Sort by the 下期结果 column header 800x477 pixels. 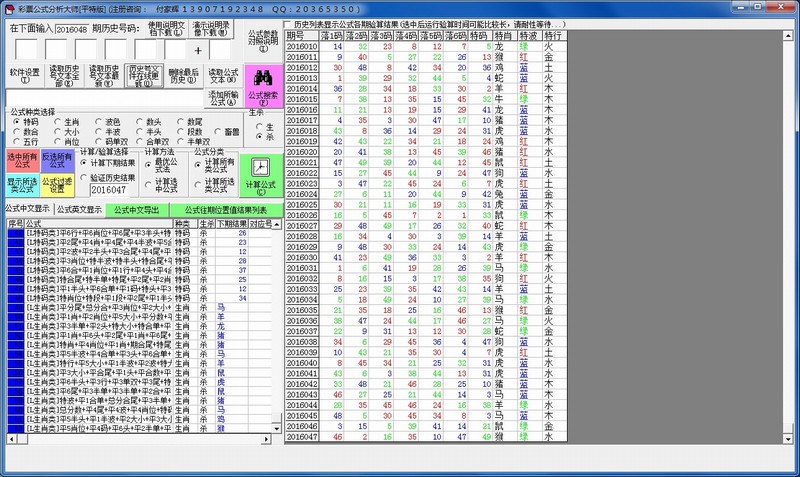point(231,223)
